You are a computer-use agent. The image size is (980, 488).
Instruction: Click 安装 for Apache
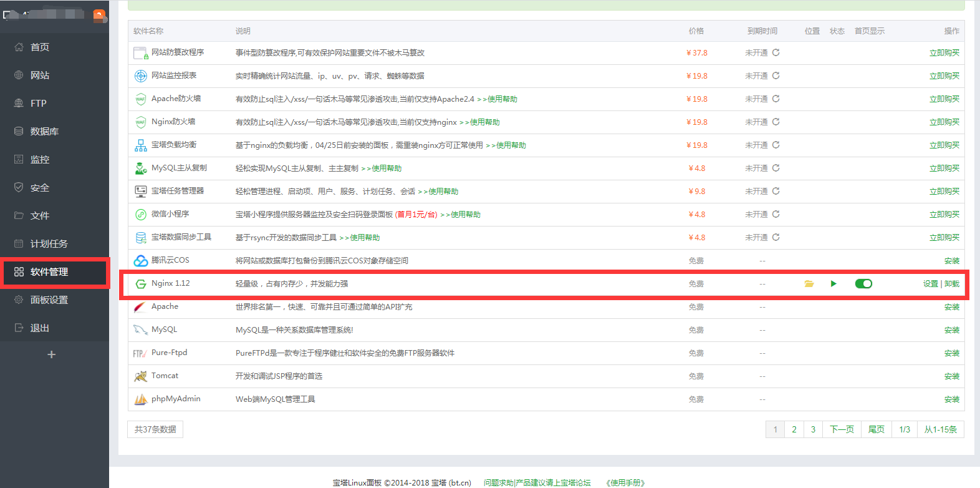click(x=952, y=307)
